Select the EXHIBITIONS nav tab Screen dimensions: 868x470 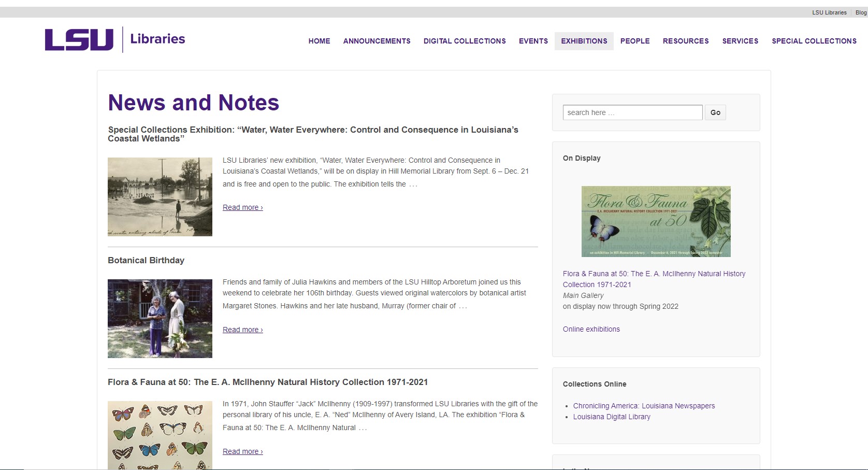point(584,41)
